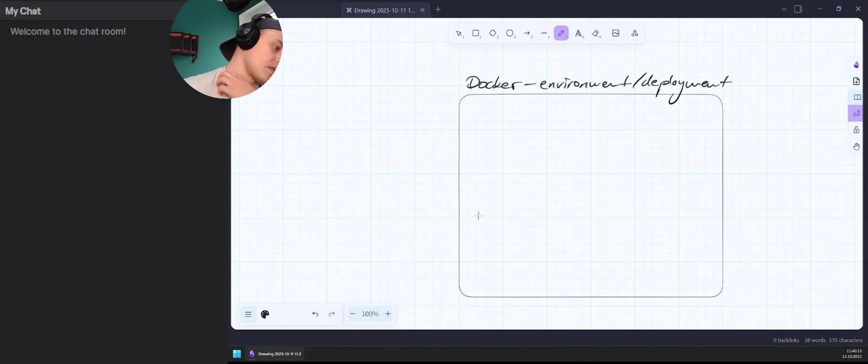Open a new tab with plus
The height and width of the screenshot is (364, 868).
click(438, 10)
